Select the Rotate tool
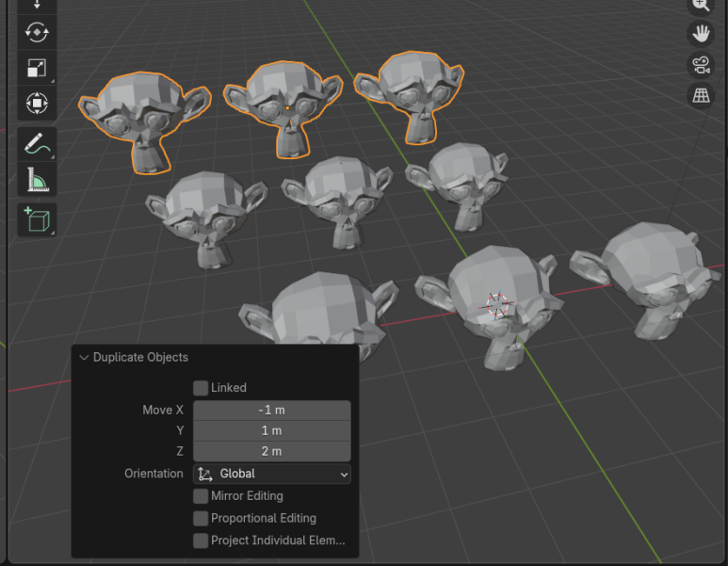 click(x=37, y=33)
